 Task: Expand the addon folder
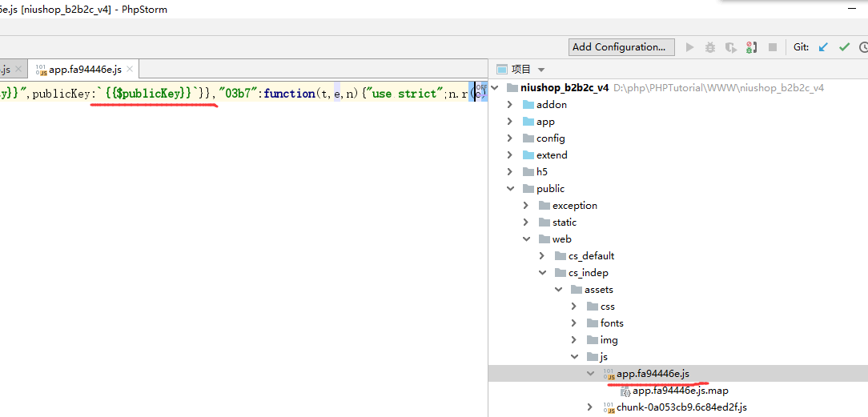coord(510,105)
